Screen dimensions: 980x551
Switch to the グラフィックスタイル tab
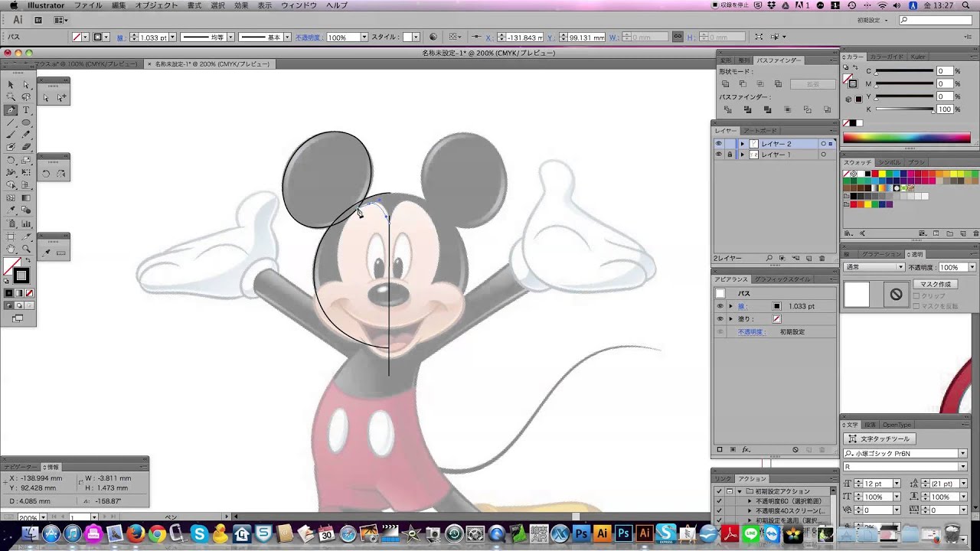pos(782,279)
